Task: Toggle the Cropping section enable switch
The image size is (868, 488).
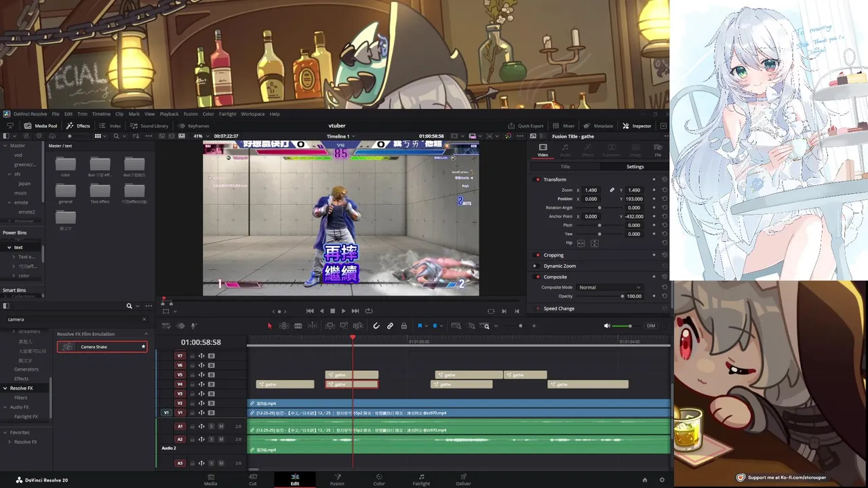Action: [538, 255]
